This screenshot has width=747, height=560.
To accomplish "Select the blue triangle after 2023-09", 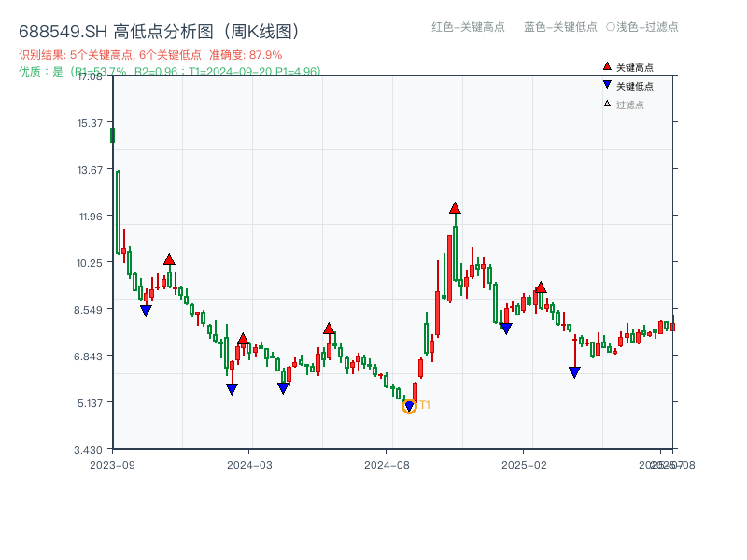I will 147,309.
